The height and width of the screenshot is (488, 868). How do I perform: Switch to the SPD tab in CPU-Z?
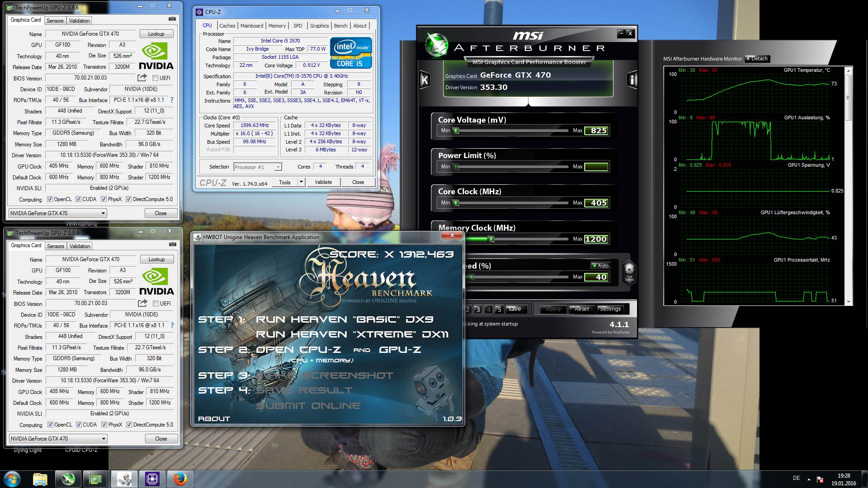(297, 26)
